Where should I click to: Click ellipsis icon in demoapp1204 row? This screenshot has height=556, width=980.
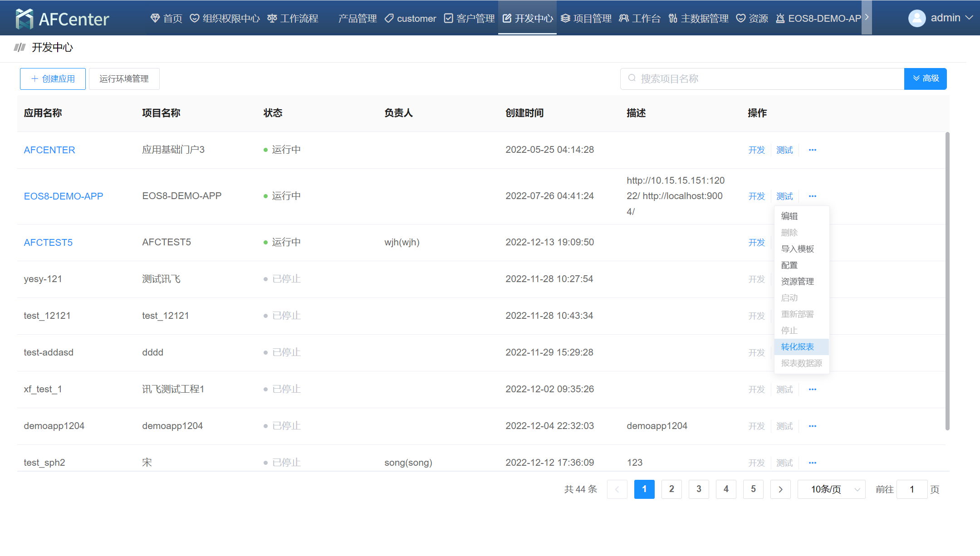click(812, 426)
